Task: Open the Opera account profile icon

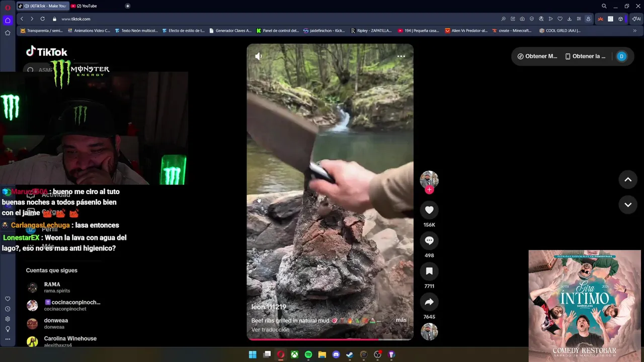Action: coord(588,19)
